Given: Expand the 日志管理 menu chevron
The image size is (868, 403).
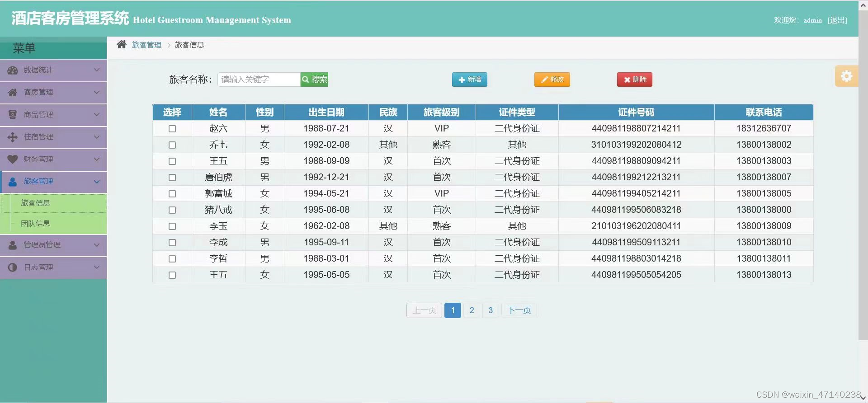Looking at the screenshot, I should tap(96, 267).
